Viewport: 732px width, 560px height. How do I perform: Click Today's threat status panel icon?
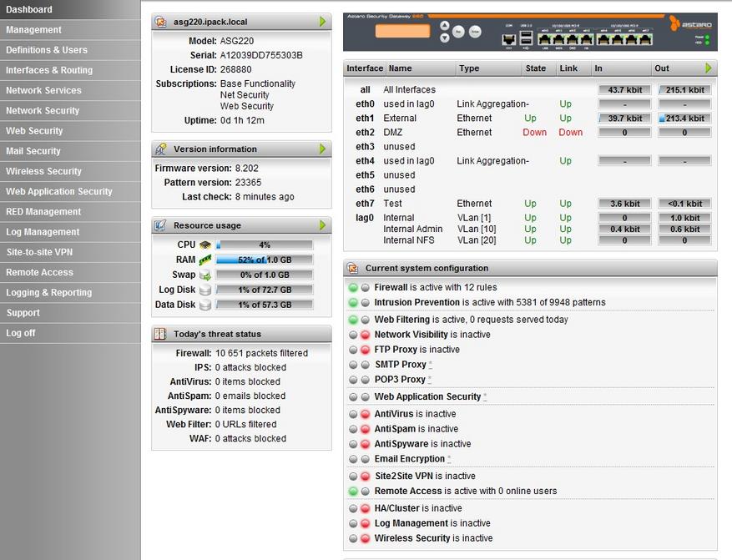click(160, 334)
